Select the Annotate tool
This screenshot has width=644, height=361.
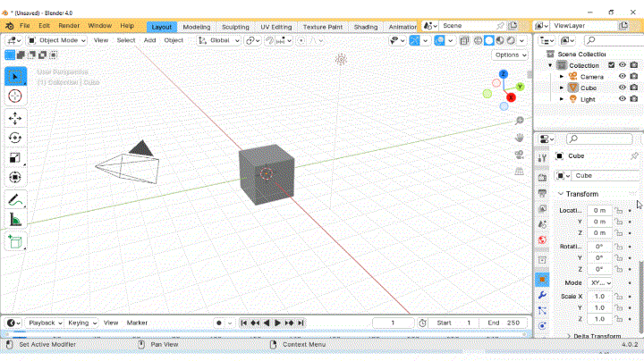[x=15, y=200]
